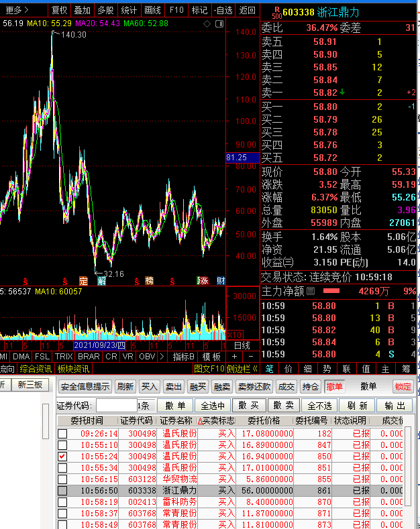Zoom out the chart with the − button

pos(251,356)
